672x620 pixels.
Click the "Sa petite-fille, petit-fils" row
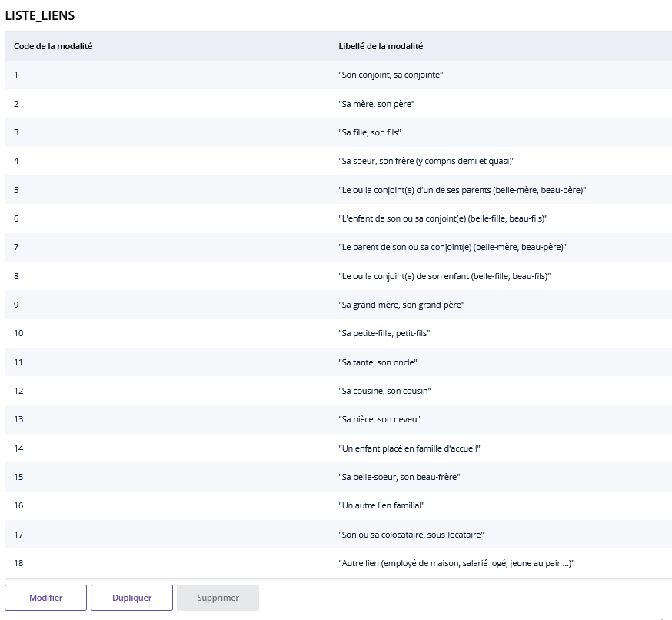[x=384, y=333]
